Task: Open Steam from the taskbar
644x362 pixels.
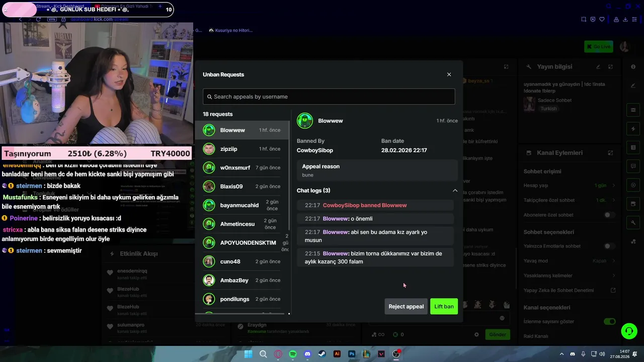Action: [322, 354]
